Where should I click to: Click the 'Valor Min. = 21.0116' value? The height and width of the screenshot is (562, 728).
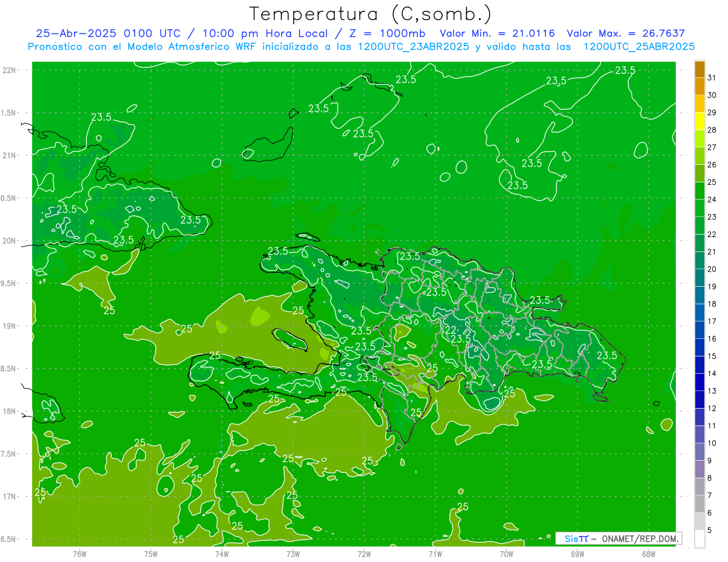tap(497, 33)
